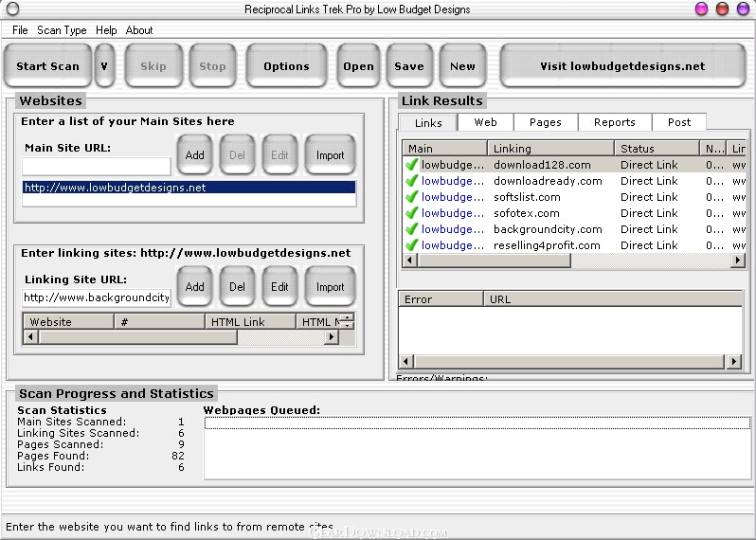Select the Links tab
The image size is (756, 540).
click(x=428, y=123)
